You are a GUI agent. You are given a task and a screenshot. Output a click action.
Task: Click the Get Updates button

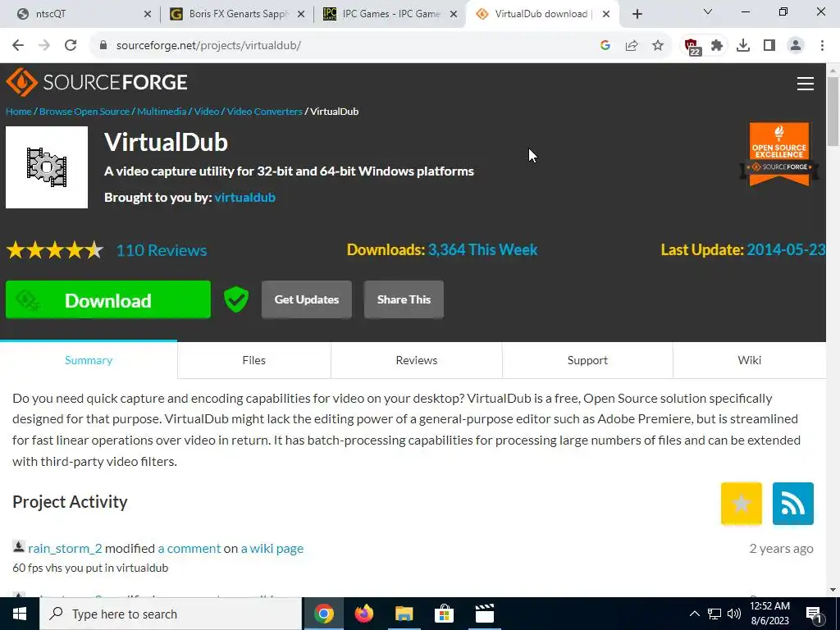pos(307,299)
